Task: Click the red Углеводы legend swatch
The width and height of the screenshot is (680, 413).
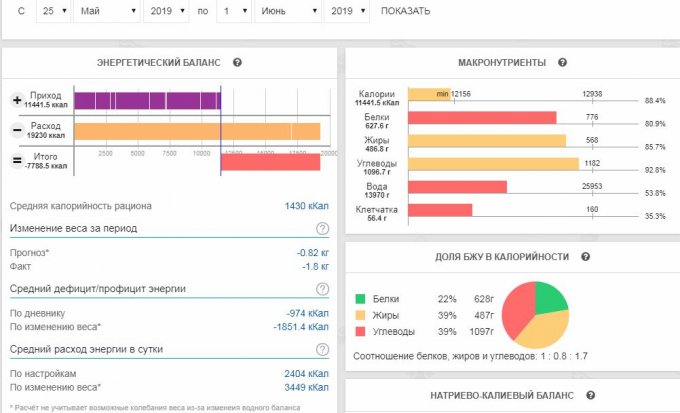Action: point(360,331)
